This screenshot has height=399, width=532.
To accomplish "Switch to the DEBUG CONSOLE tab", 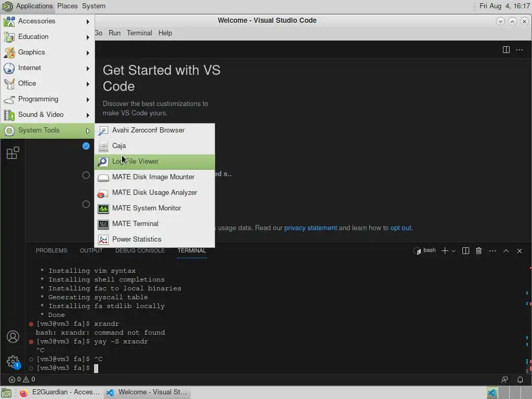I will [140, 250].
